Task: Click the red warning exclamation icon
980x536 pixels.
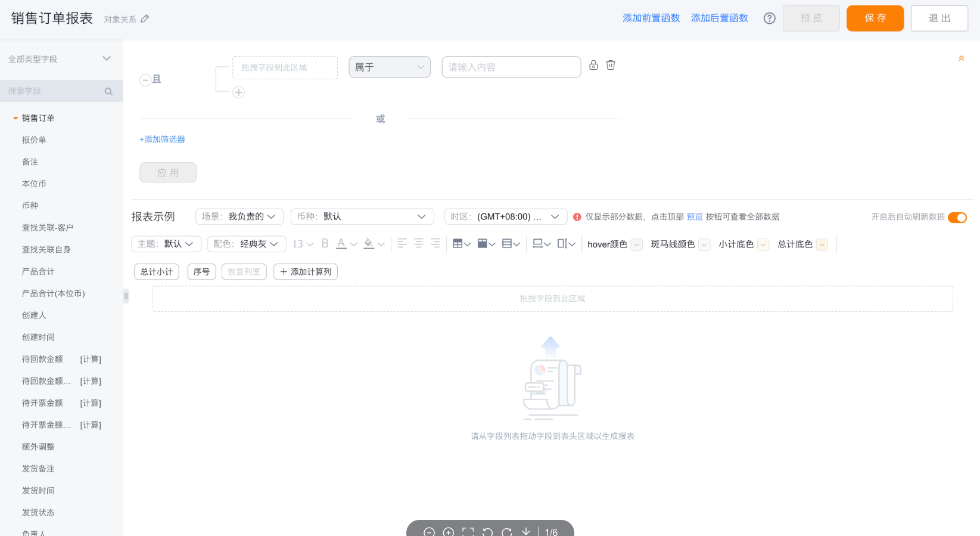Action: click(577, 217)
